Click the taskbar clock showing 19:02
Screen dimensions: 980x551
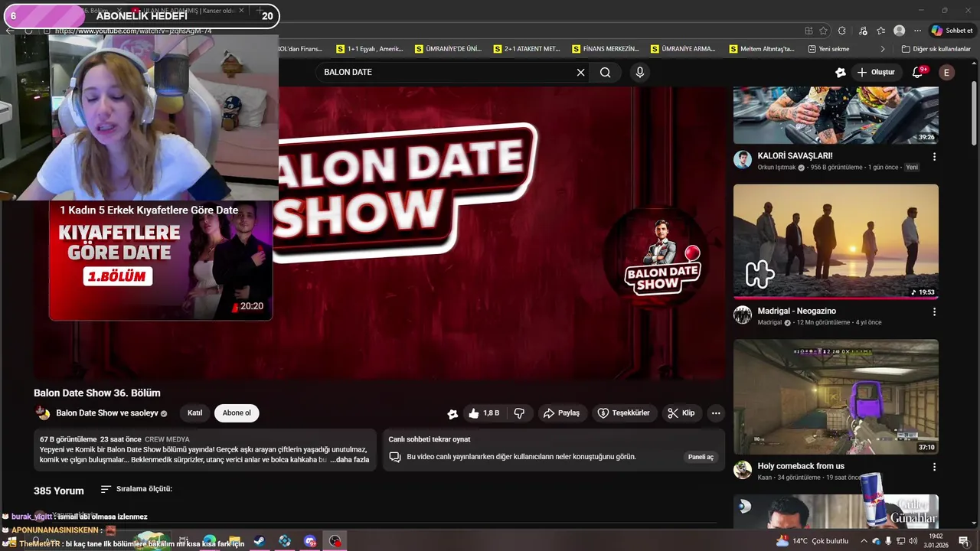click(935, 541)
